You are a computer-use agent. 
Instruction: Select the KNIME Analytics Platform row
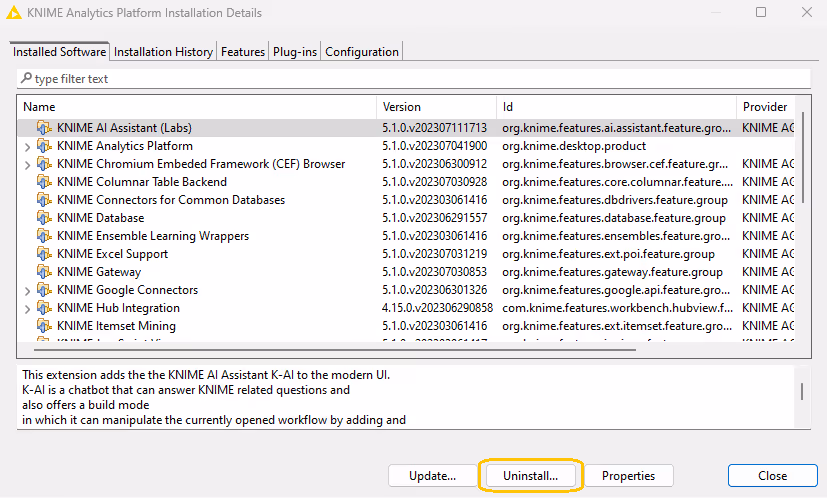tap(406, 146)
